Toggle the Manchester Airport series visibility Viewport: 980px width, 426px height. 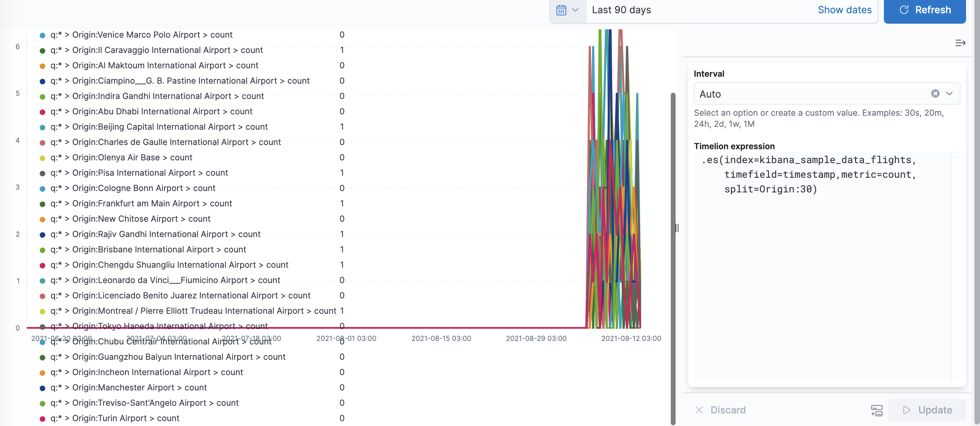point(129,388)
